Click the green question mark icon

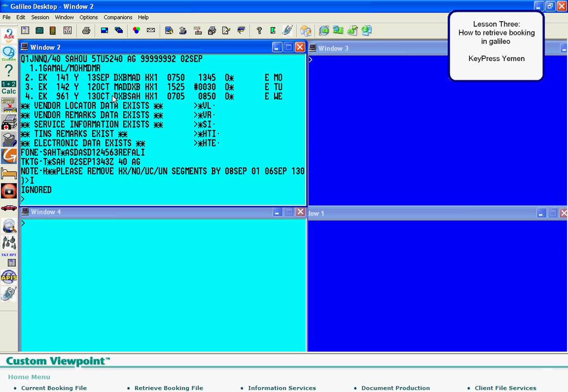[x=9, y=70]
